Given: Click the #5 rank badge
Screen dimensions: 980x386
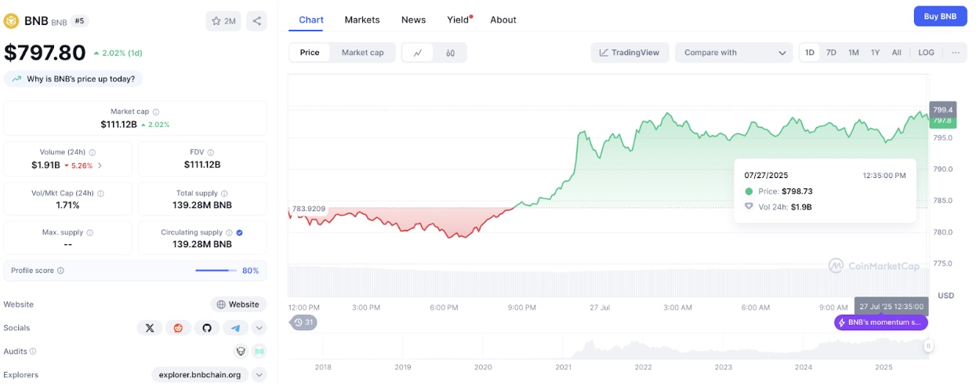Looking at the screenshot, I should [80, 21].
